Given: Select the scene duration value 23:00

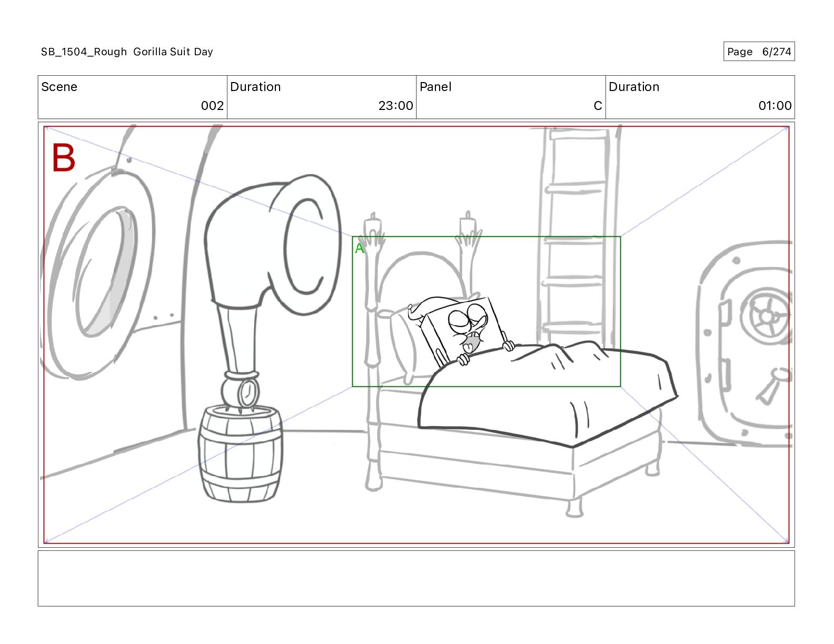Looking at the screenshot, I should [395, 106].
